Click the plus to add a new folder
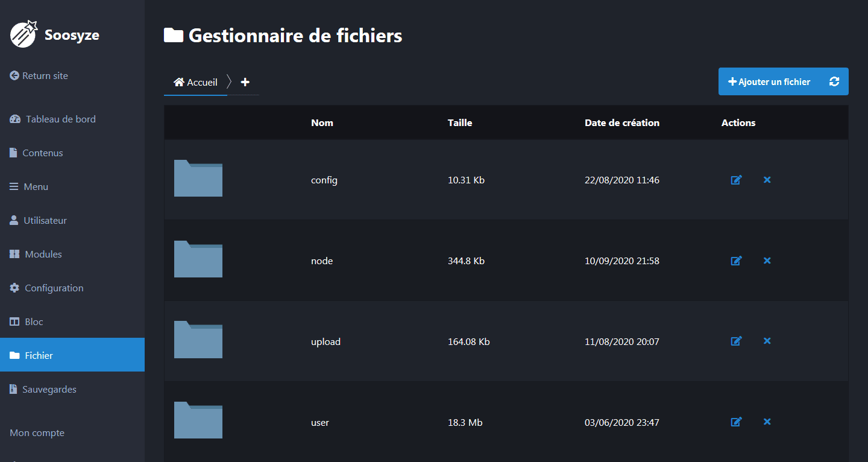The width and height of the screenshot is (868, 462). point(245,81)
